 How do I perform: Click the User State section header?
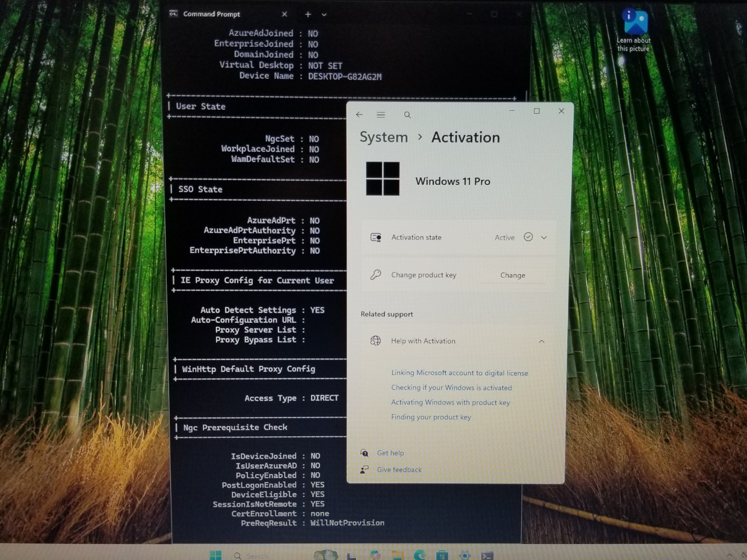tap(201, 106)
